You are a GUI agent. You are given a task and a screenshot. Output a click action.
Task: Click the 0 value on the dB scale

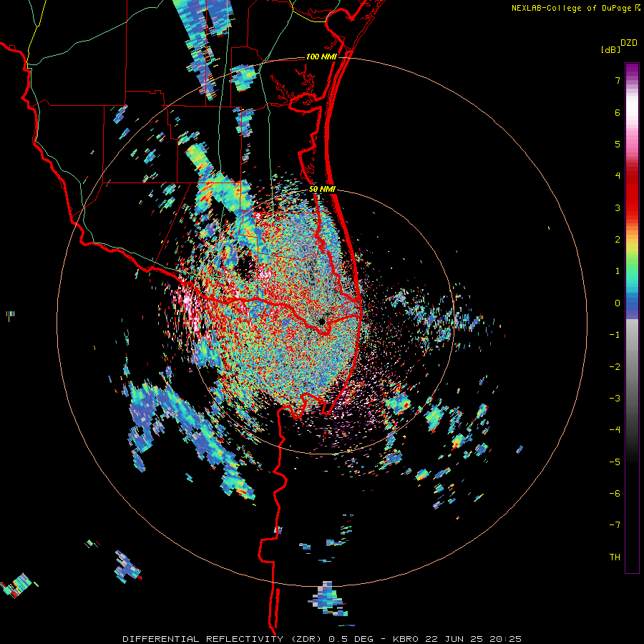(x=618, y=303)
